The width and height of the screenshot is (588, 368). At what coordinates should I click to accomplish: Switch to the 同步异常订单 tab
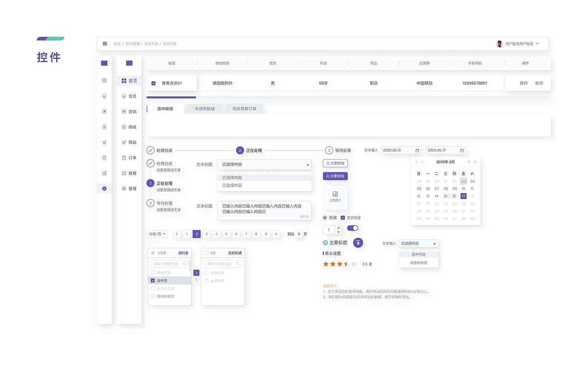coord(244,109)
